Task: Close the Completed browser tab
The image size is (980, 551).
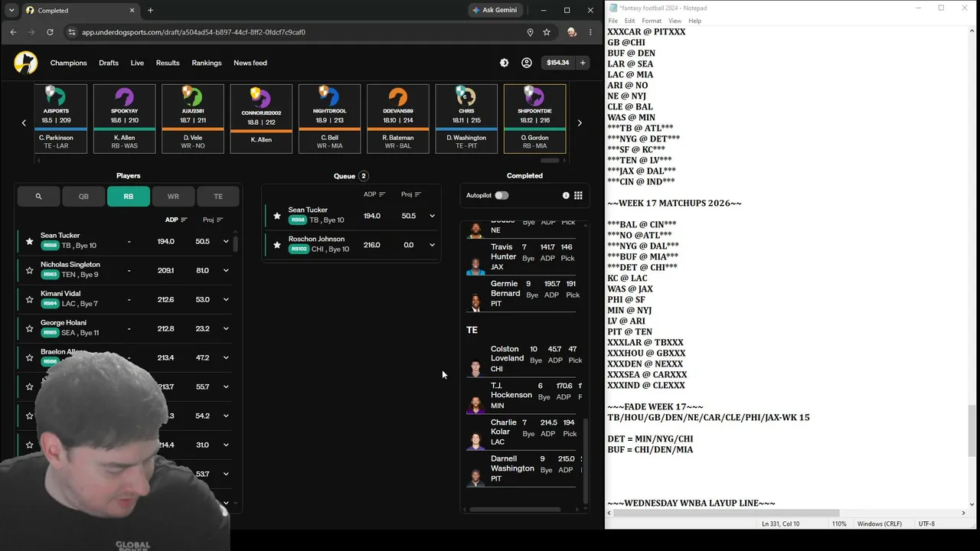Action: 132,11
